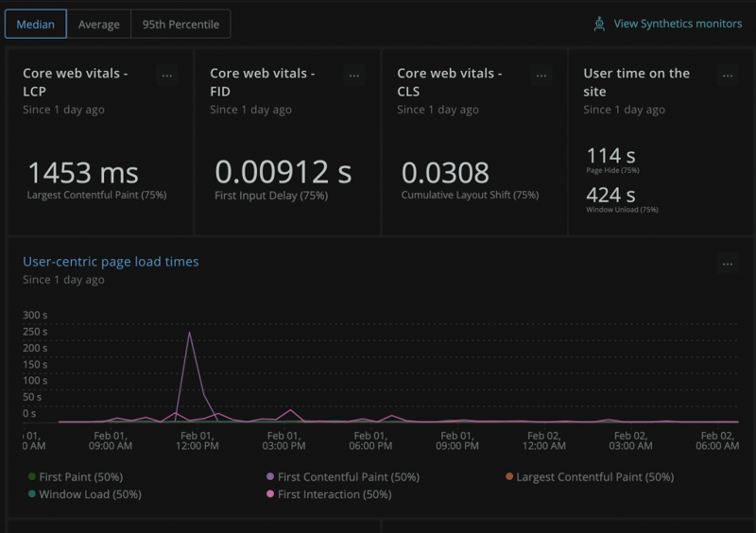
Task: Switch to the Average tab
Action: (99, 25)
